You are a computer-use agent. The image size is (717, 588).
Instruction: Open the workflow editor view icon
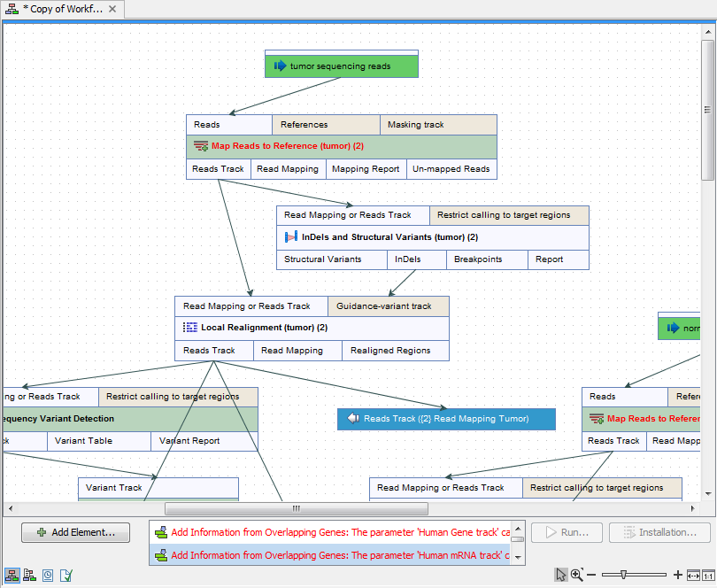point(12,576)
